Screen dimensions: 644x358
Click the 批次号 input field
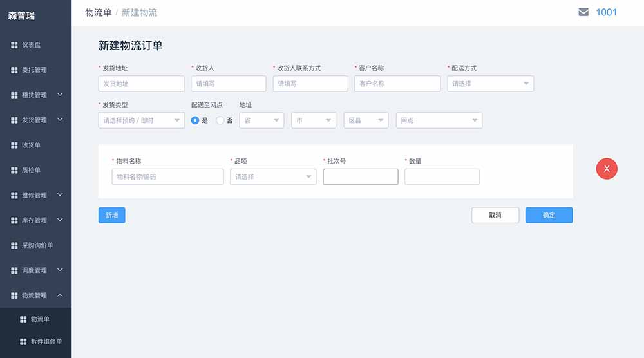click(360, 177)
